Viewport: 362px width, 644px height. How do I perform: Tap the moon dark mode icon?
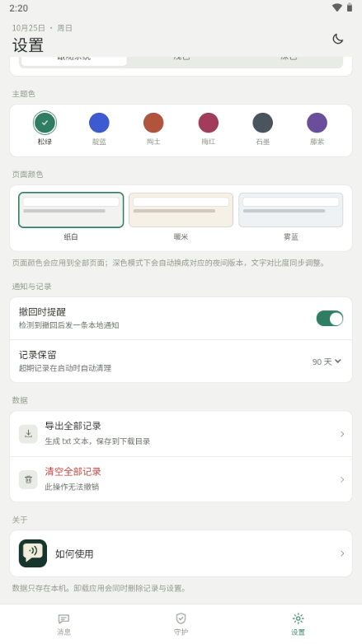tap(338, 39)
